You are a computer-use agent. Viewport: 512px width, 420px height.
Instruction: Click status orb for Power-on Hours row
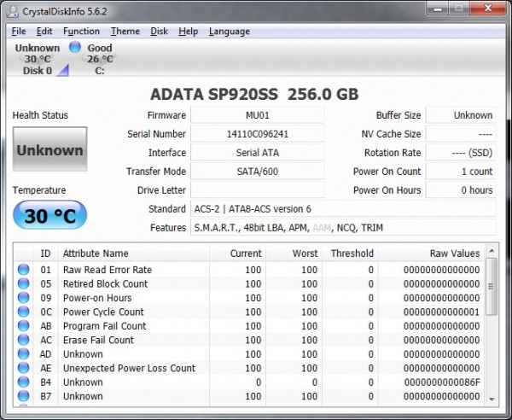[x=23, y=298]
